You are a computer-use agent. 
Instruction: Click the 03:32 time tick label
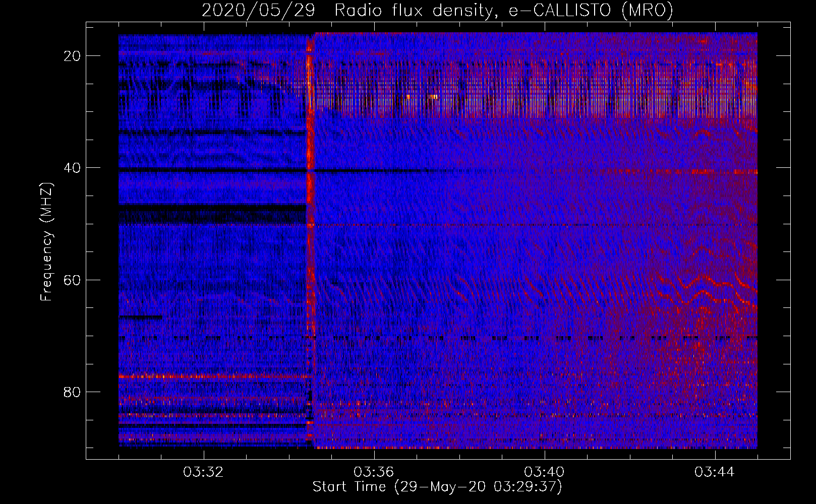203,472
